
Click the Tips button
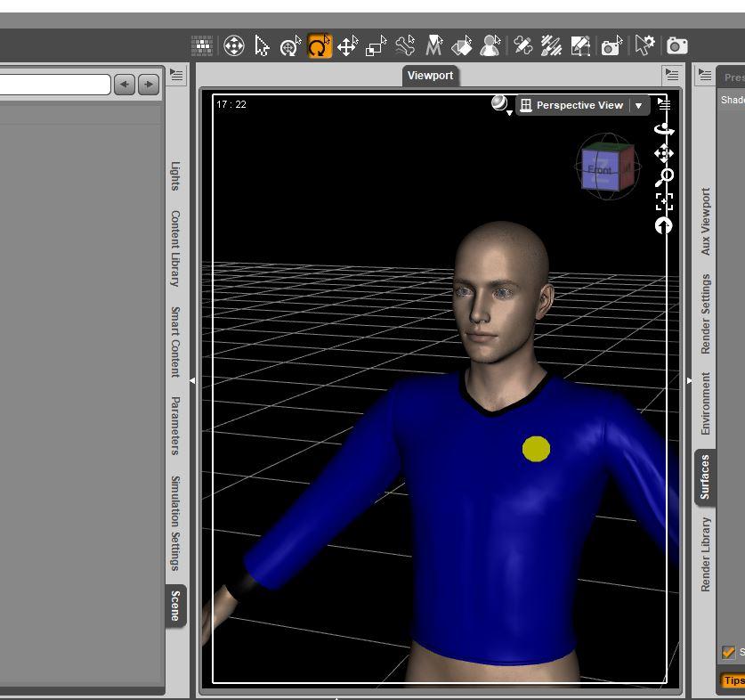[733, 680]
